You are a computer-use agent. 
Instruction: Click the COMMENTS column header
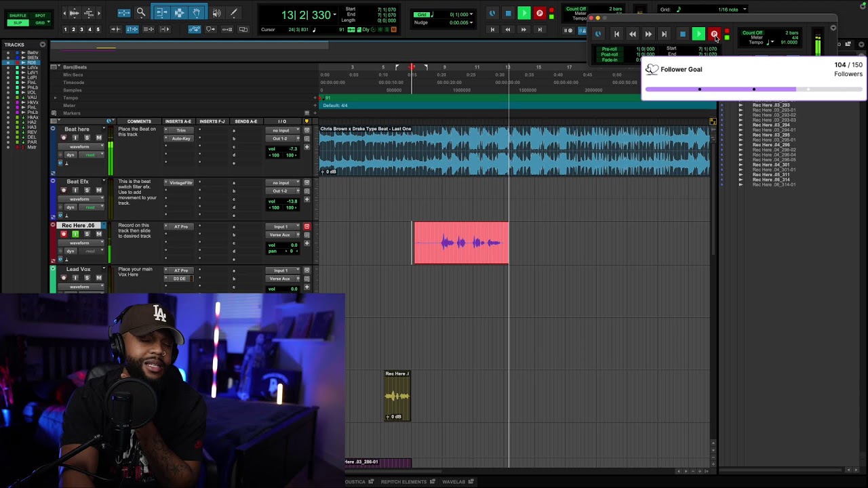[139, 121]
